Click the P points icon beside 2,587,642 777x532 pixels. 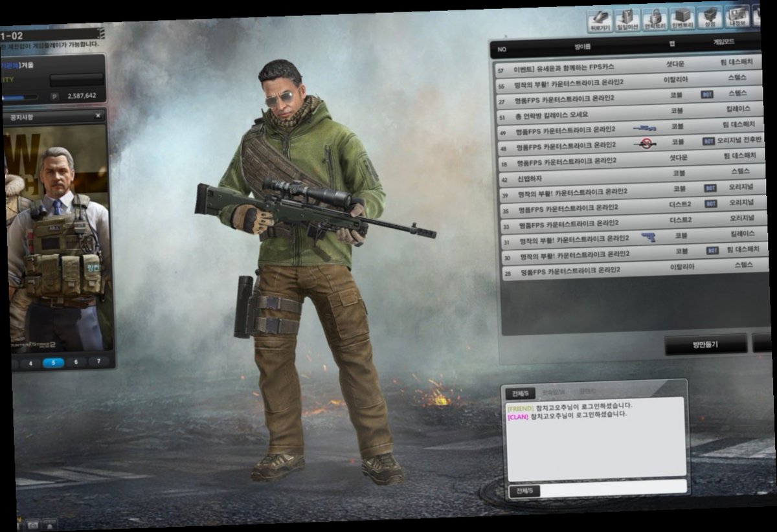pos(54,96)
